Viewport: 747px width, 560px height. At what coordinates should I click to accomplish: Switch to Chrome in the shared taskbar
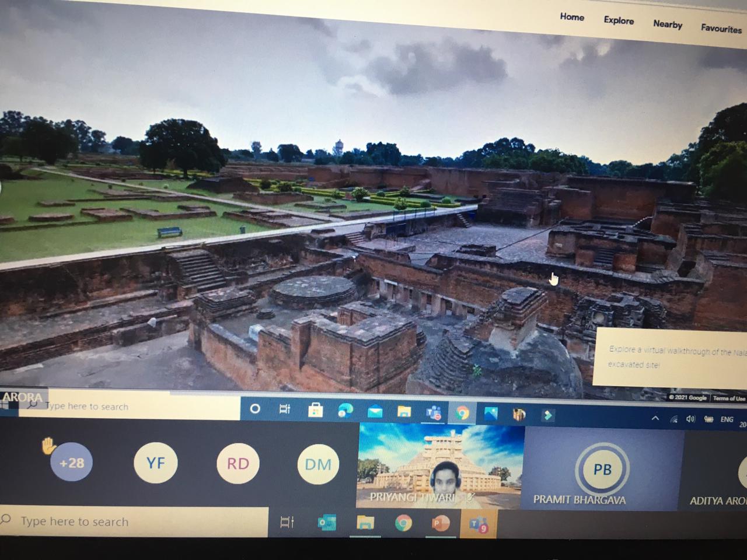[462, 414]
